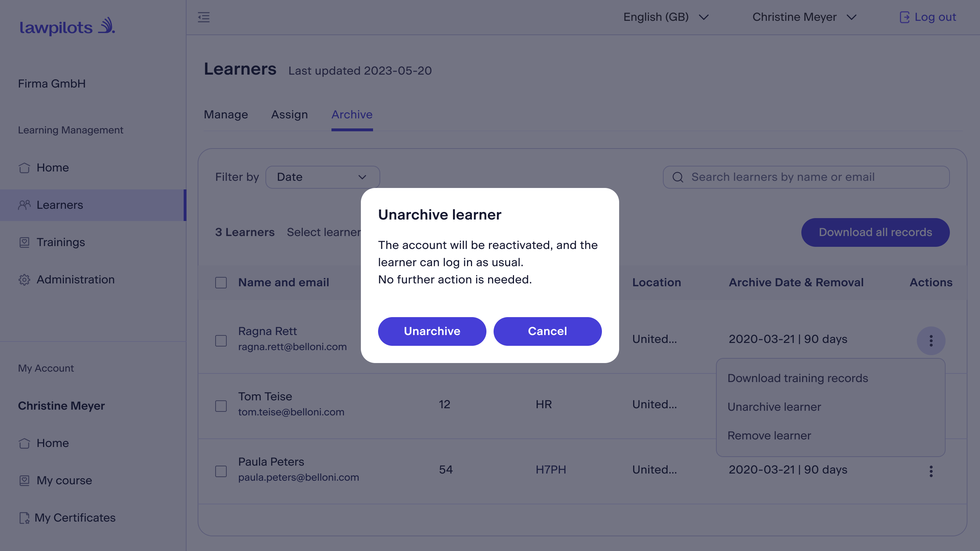
Task: Click the Learning Management Home icon
Action: click(24, 168)
